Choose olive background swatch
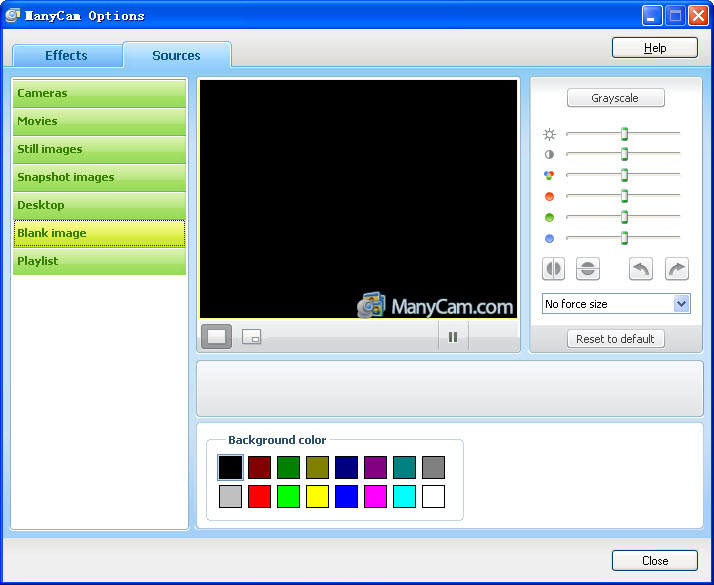The height and width of the screenshot is (585, 714). 317,468
